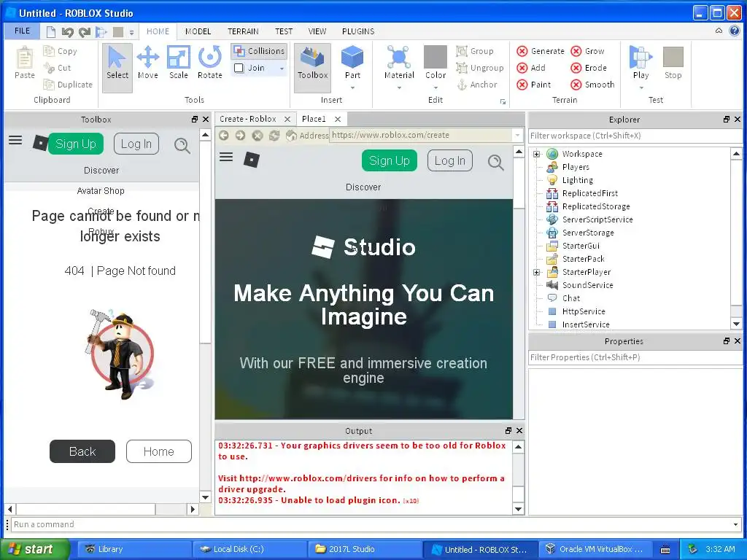Screen dimensions: 747x560
Task: Open the Studio help question mark icon
Action: [x=734, y=31]
